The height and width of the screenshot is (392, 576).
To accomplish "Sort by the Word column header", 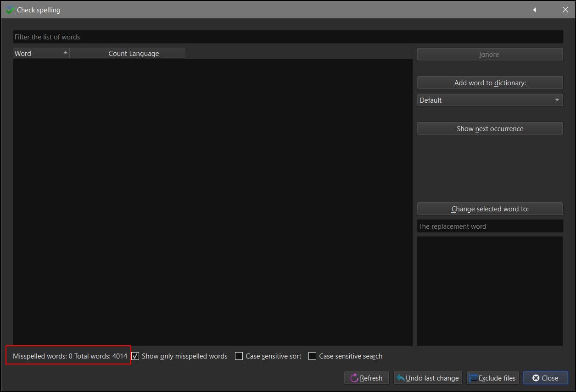I will [41, 53].
